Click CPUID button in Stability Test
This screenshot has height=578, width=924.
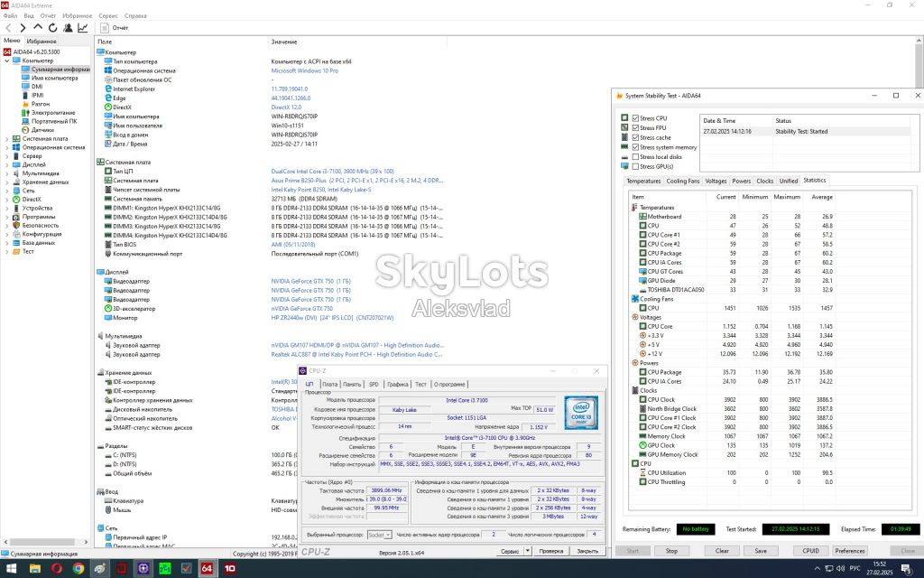pos(810,551)
